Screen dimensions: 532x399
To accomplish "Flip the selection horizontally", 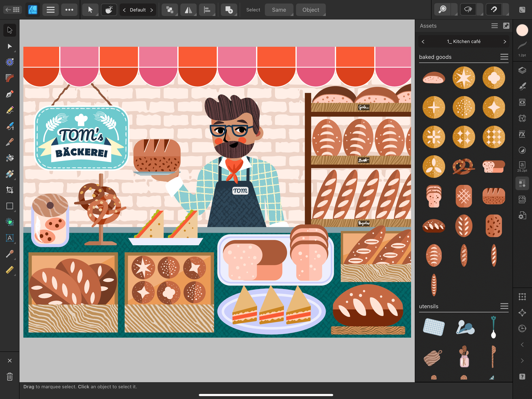I will (x=188, y=10).
